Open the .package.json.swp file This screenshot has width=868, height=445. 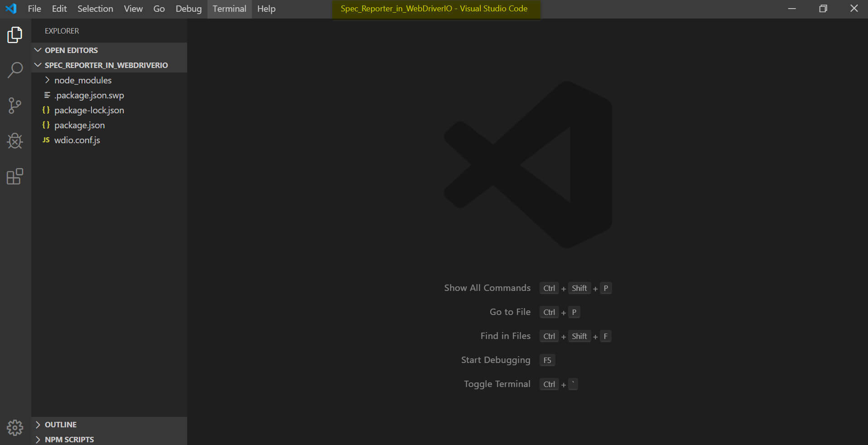coord(109,95)
